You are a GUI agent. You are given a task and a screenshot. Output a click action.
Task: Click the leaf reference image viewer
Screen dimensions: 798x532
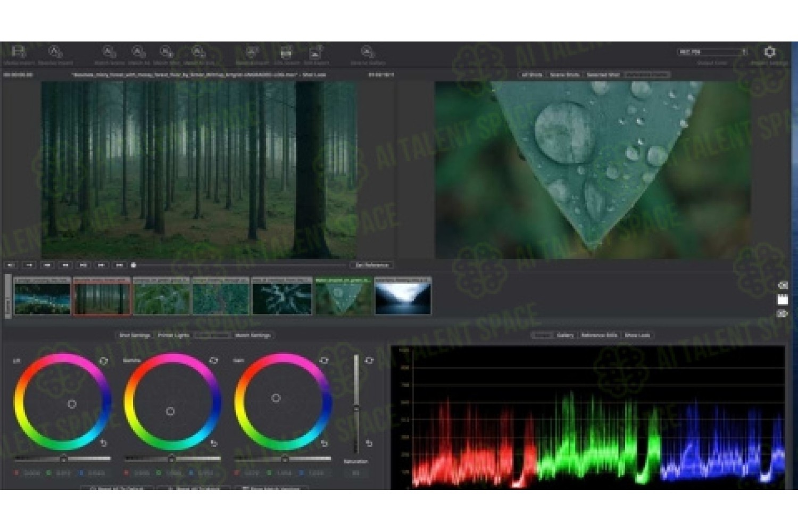click(593, 170)
